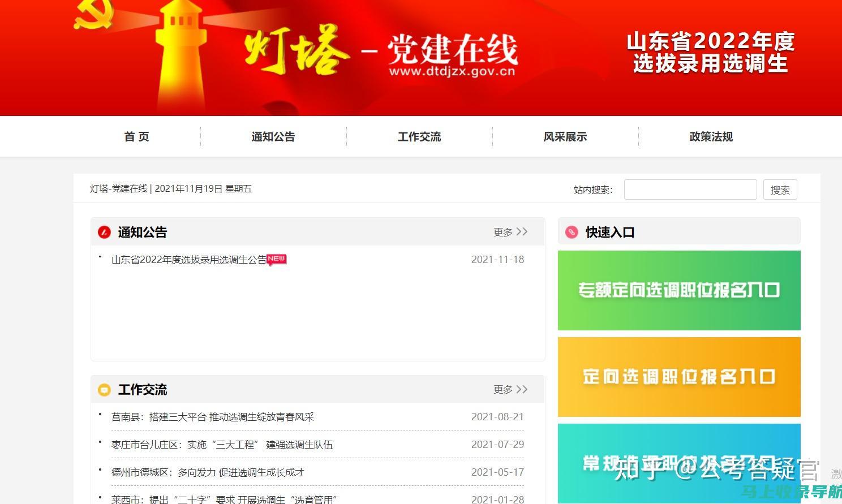Click the 通知公告 panel heading

point(143,232)
